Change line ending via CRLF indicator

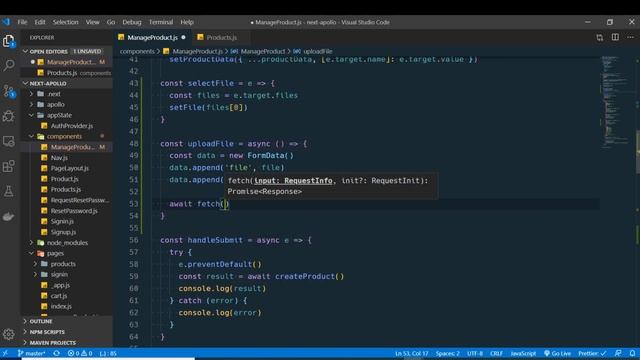click(496, 353)
